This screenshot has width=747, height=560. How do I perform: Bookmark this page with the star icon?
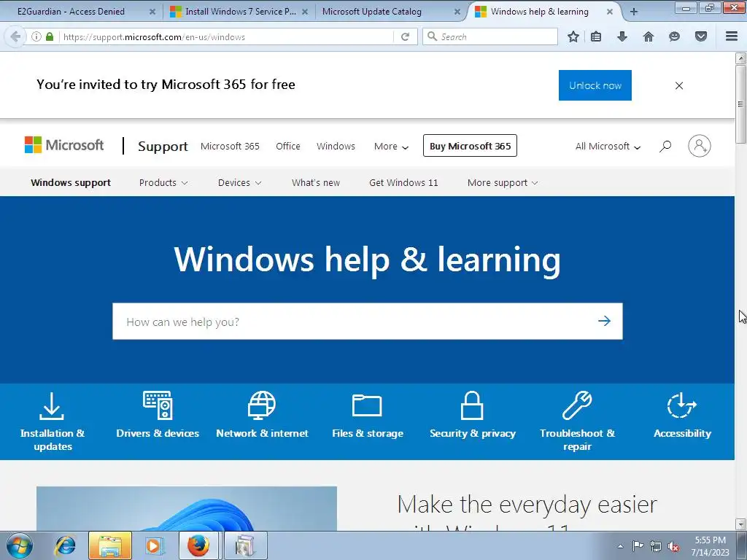click(573, 36)
